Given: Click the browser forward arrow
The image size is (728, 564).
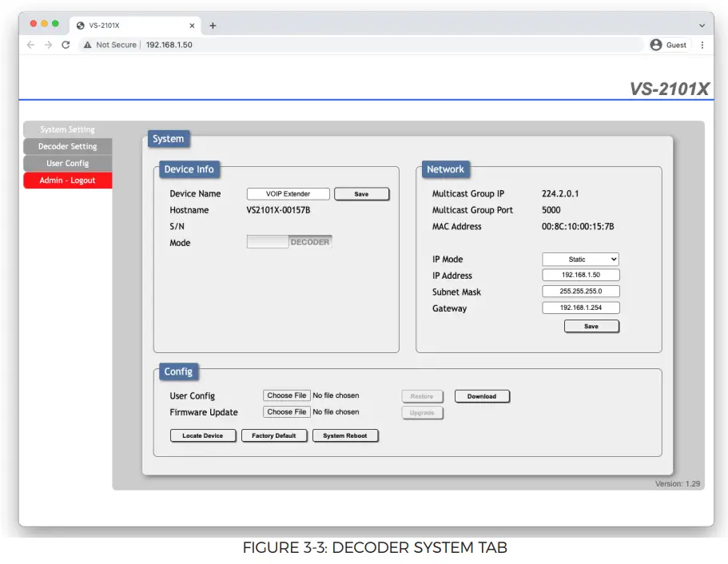Looking at the screenshot, I should coord(48,45).
